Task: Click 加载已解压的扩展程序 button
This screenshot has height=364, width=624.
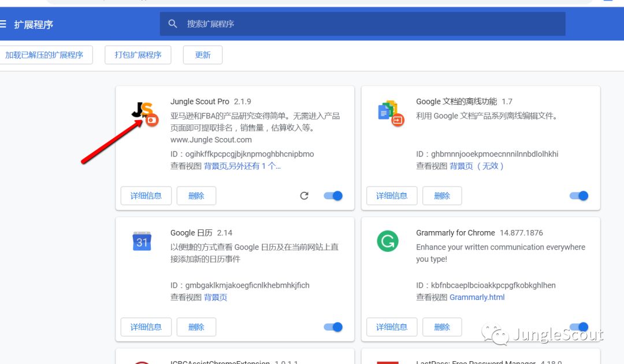Action: [x=44, y=55]
